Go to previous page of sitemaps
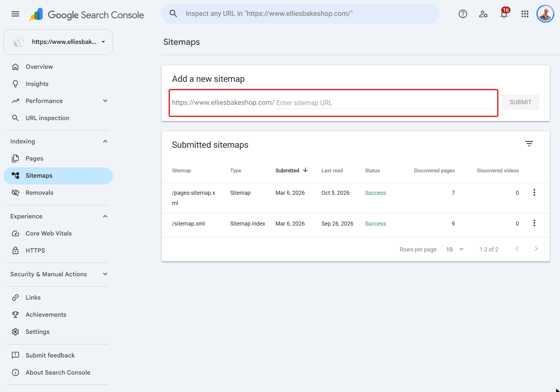 517,249
